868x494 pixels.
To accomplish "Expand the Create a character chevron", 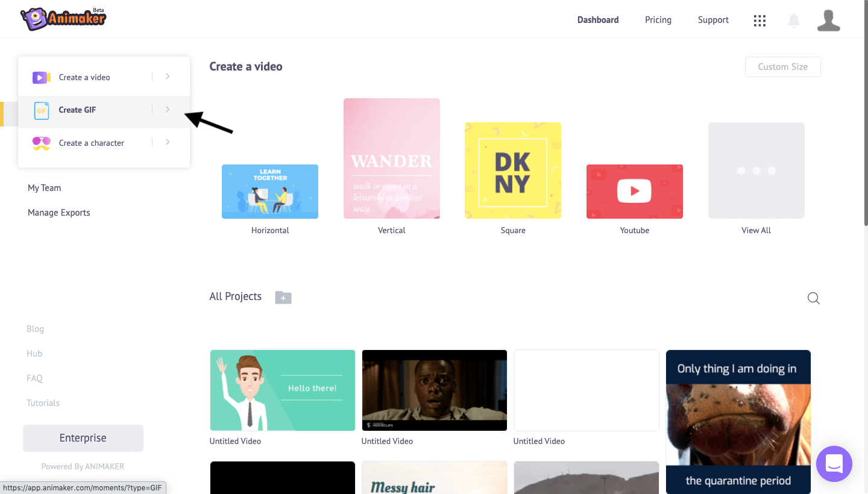I will 168,142.
